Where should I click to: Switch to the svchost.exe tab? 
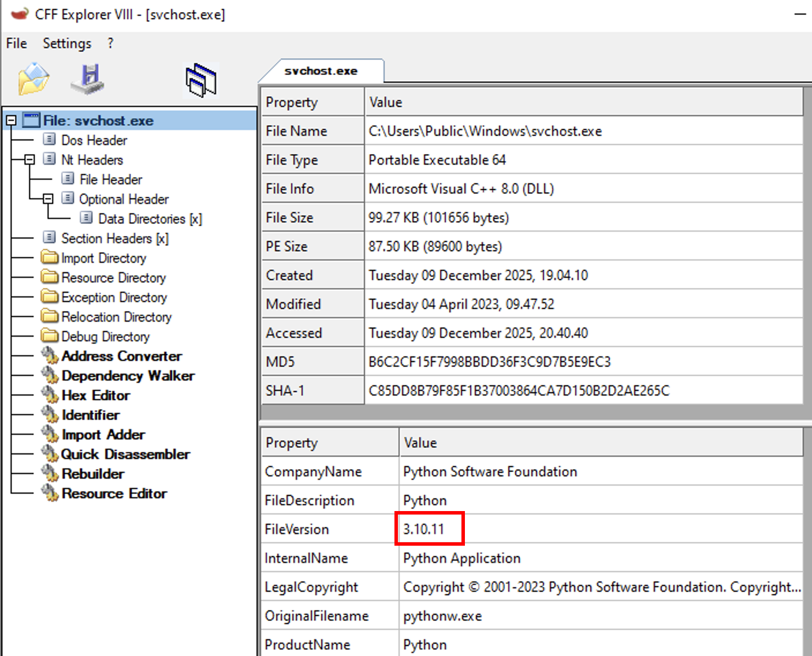(321, 71)
